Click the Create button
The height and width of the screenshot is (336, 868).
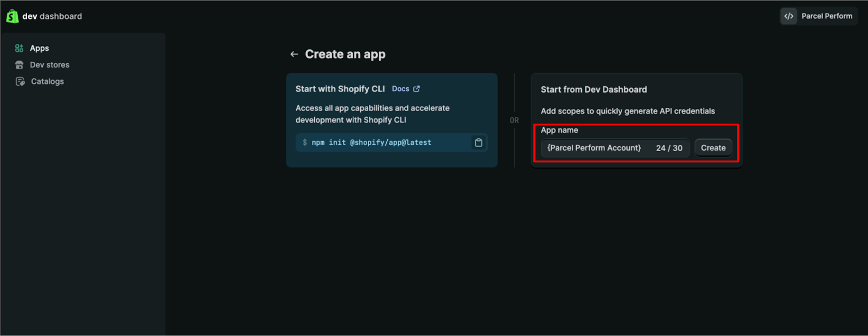[x=713, y=148]
